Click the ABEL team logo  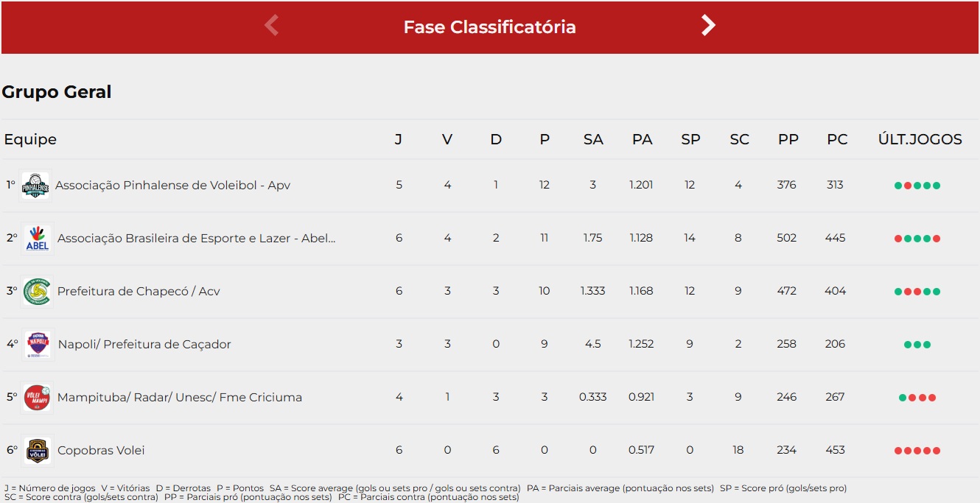(x=37, y=239)
